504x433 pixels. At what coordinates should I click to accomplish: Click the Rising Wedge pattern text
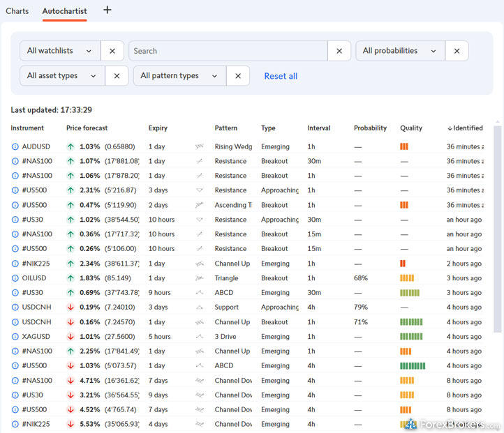233,146
